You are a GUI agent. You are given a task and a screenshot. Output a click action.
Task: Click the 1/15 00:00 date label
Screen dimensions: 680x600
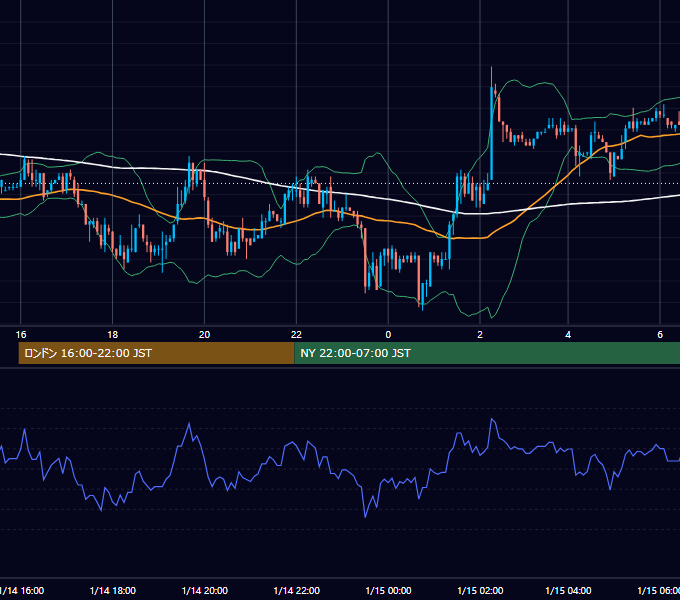tap(389, 590)
